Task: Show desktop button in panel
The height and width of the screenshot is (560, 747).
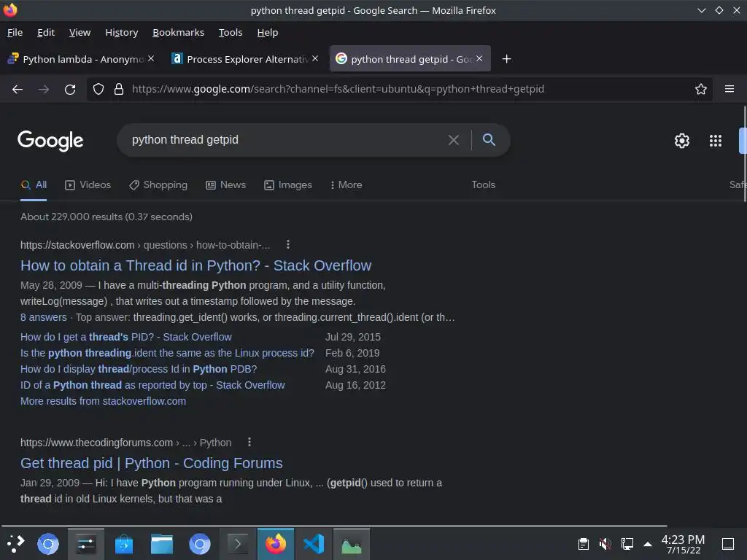Action: 728,544
